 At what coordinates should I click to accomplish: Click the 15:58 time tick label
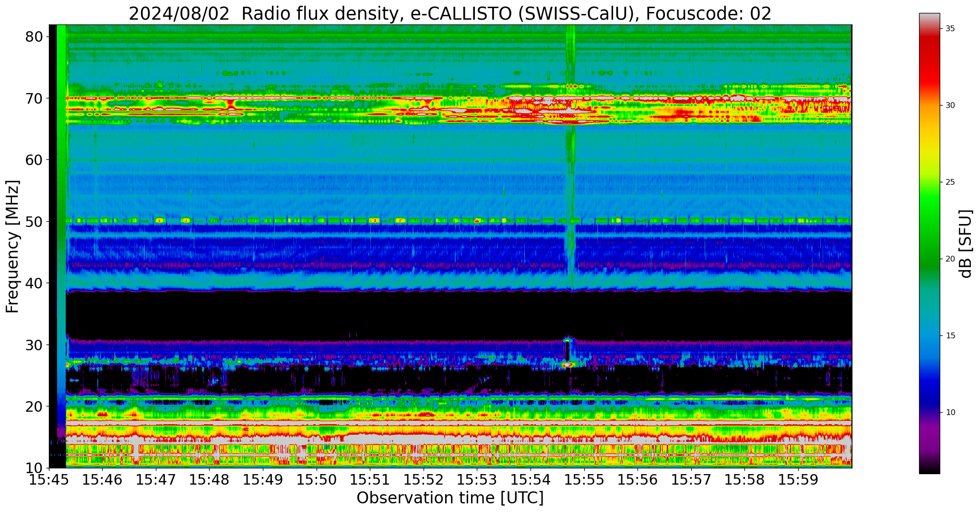(x=744, y=480)
